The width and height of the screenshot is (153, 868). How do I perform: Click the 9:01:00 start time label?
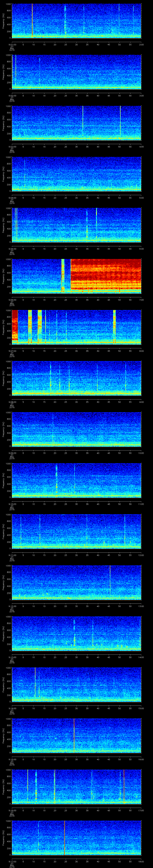[x=12, y=44]
